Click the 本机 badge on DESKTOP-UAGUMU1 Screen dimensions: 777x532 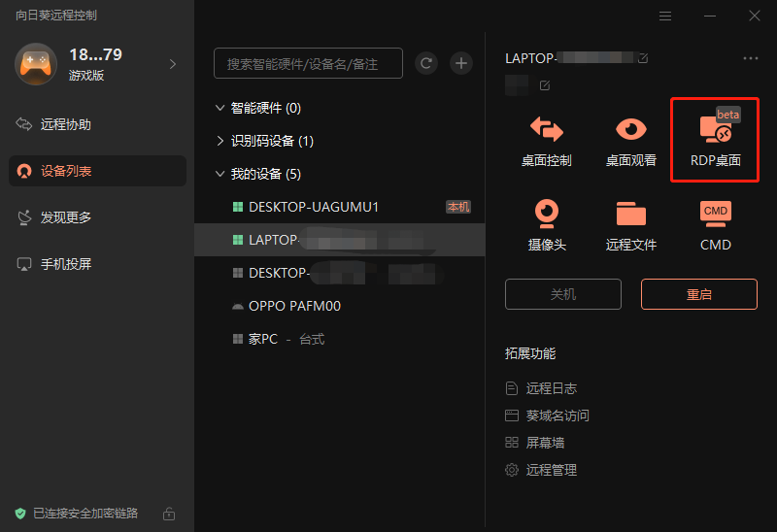click(x=458, y=207)
